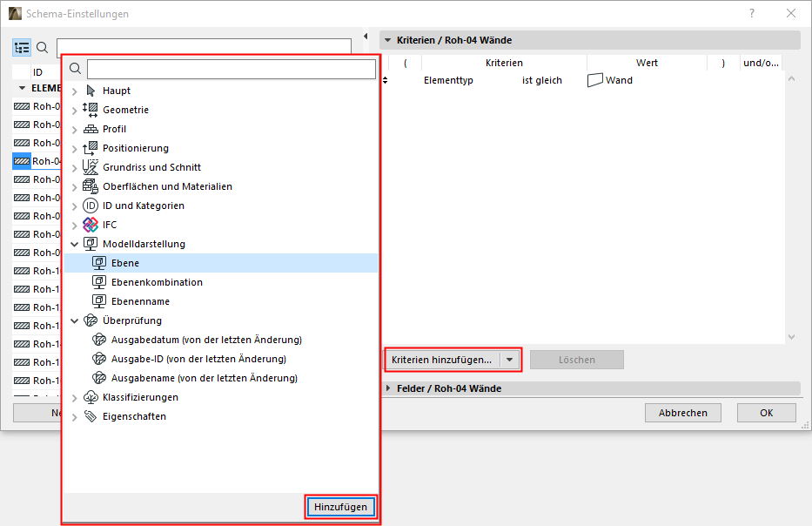
Task: Click the und/o... column header
Action: coord(761,63)
